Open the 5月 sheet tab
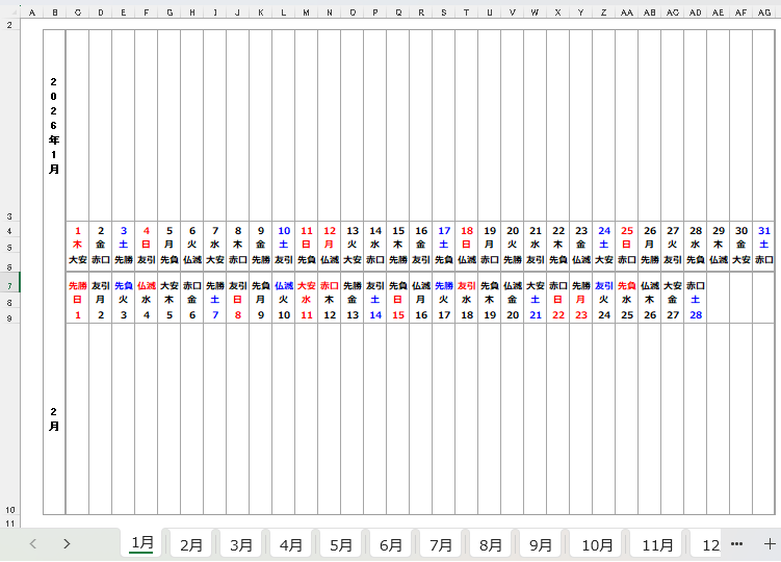 click(x=341, y=545)
